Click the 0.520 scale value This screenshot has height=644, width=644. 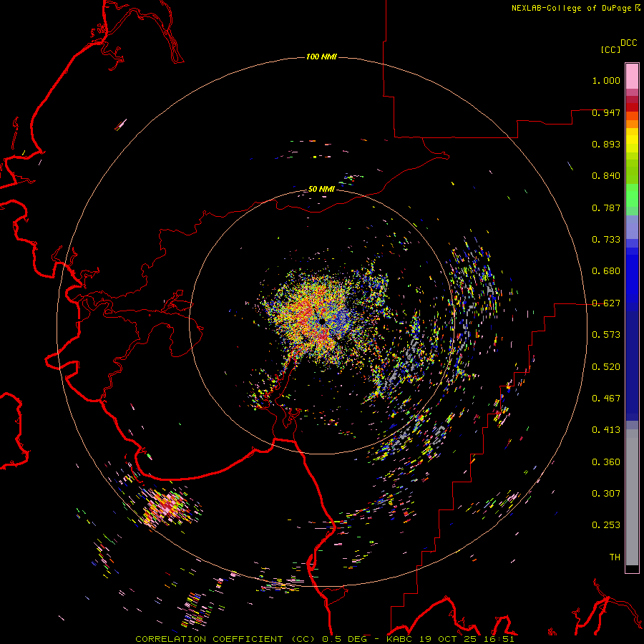coord(606,367)
